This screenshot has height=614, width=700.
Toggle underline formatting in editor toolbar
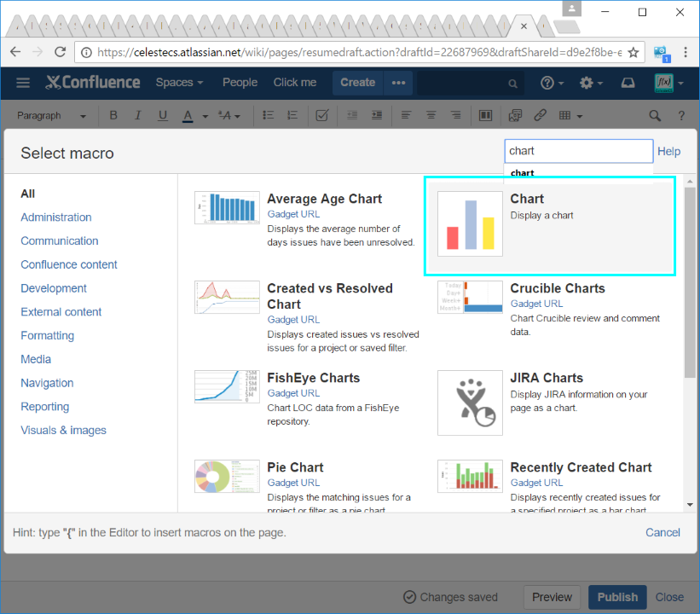pyautogui.click(x=163, y=116)
